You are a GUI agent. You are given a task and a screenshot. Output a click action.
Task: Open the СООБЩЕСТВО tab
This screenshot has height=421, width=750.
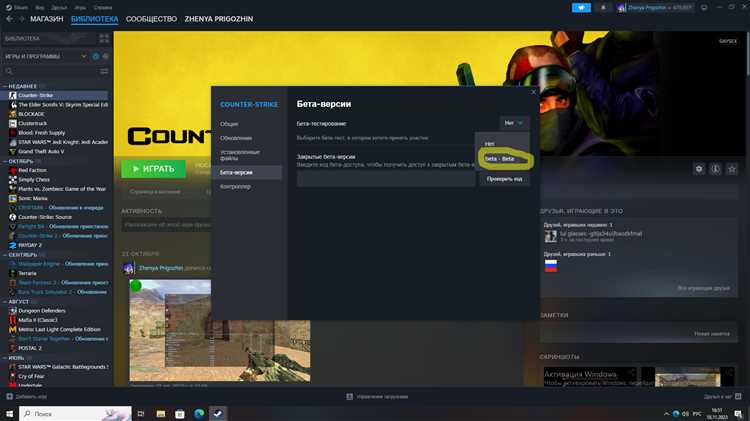coord(151,19)
